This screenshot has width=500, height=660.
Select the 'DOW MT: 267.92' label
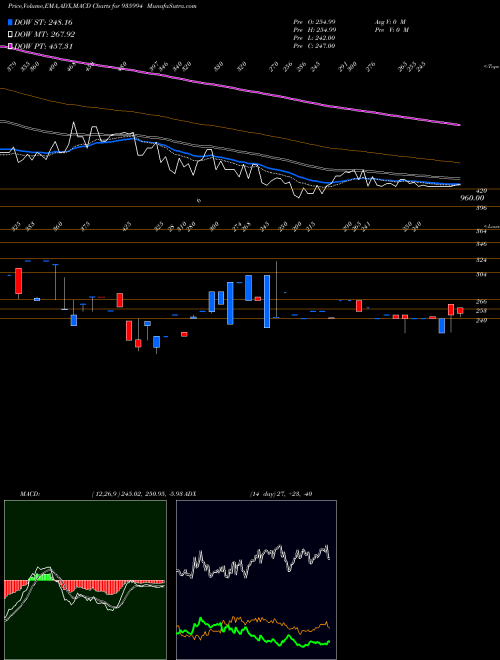pos(44,35)
